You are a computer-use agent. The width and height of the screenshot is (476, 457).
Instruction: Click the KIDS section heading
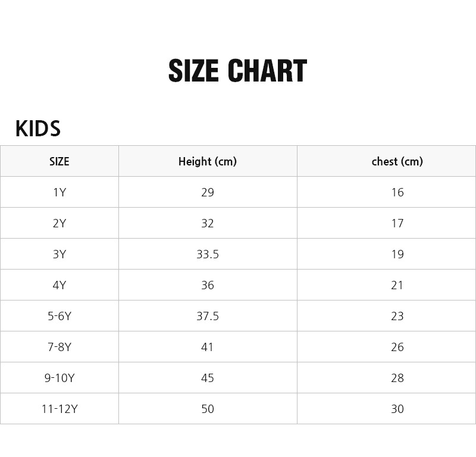pyautogui.click(x=37, y=129)
